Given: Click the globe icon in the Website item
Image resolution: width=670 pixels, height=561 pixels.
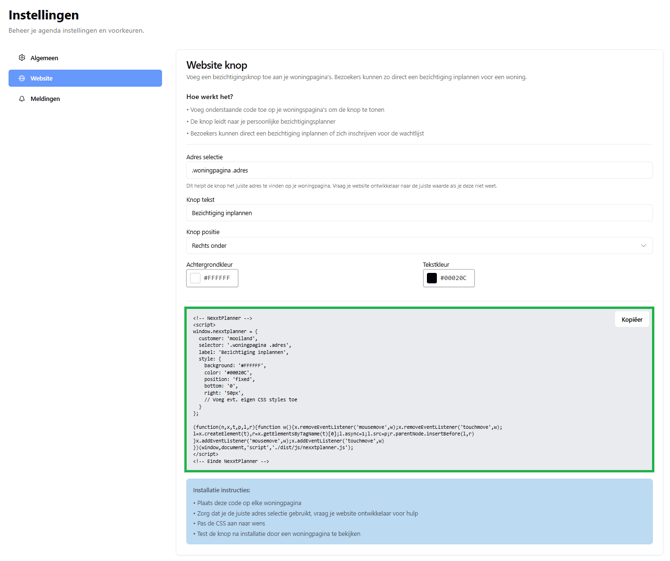Looking at the screenshot, I should click(22, 78).
